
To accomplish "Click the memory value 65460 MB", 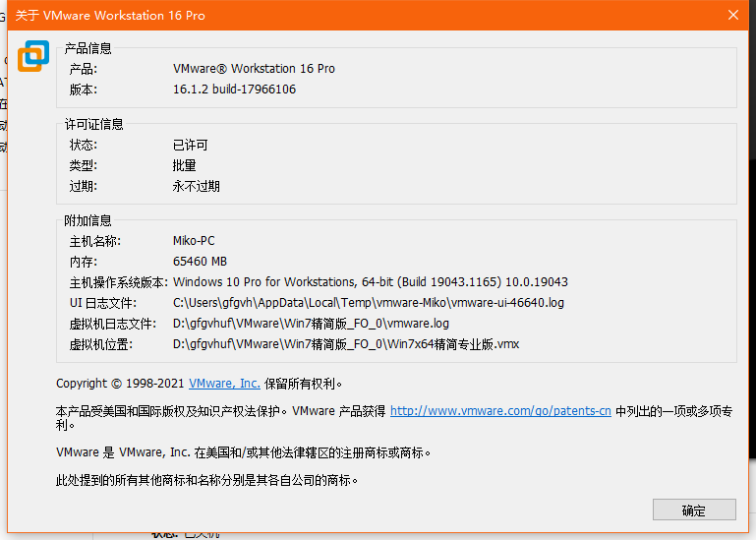I will coord(200,262).
